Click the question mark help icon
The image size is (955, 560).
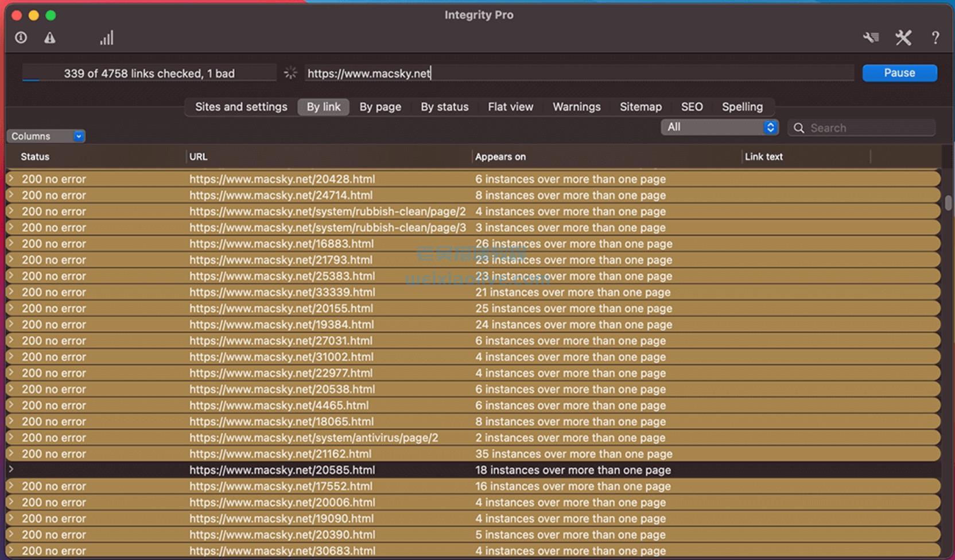(935, 38)
